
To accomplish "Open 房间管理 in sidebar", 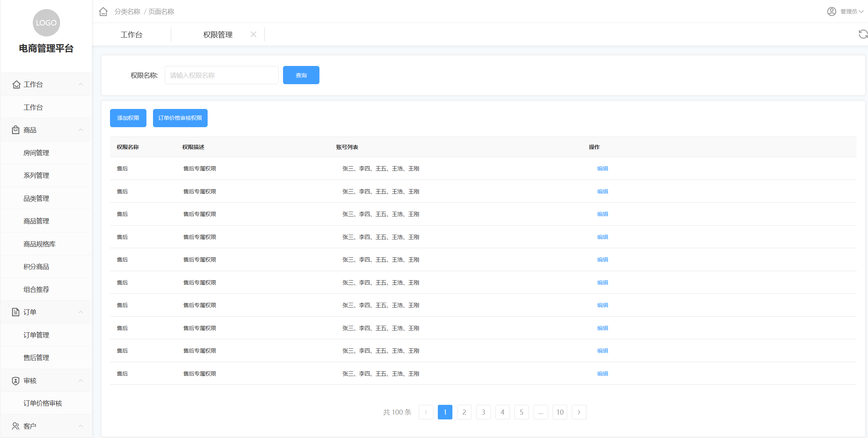I will 46,153.
